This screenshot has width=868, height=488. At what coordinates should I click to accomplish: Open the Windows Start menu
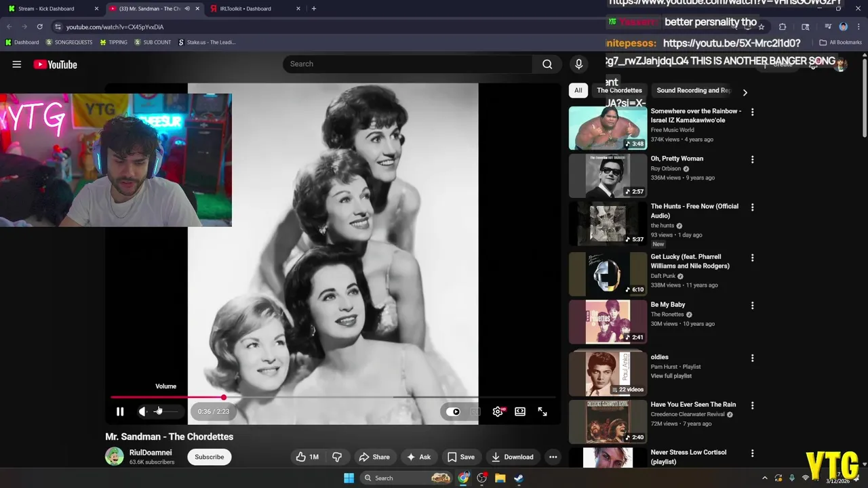point(349,478)
